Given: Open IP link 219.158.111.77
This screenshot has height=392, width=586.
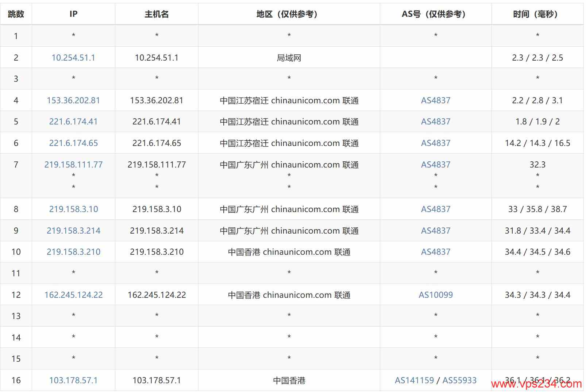Looking at the screenshot, I should coord(73,165).
